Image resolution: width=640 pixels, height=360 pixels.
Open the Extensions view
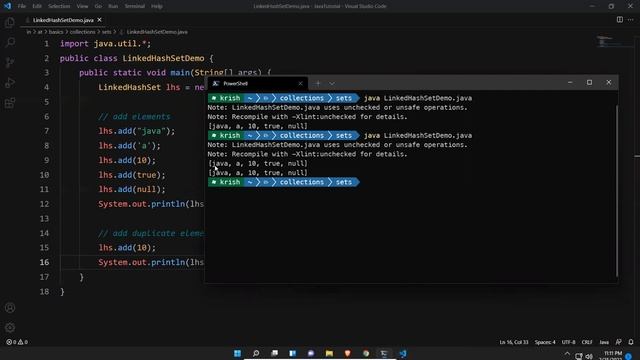click(10, 102)
